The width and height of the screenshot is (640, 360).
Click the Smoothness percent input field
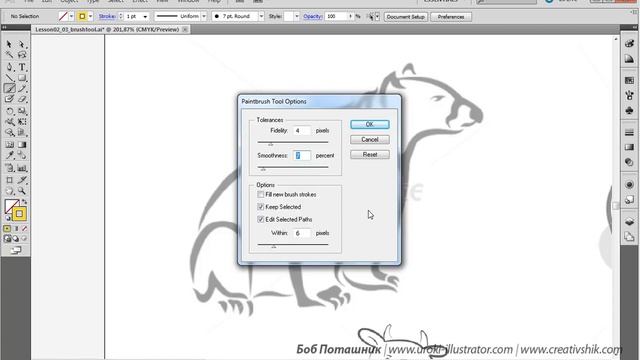click(x=302, y=156)
